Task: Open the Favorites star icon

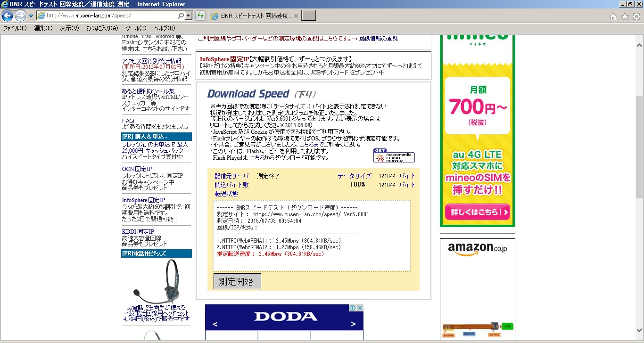Action: (625, 16)
